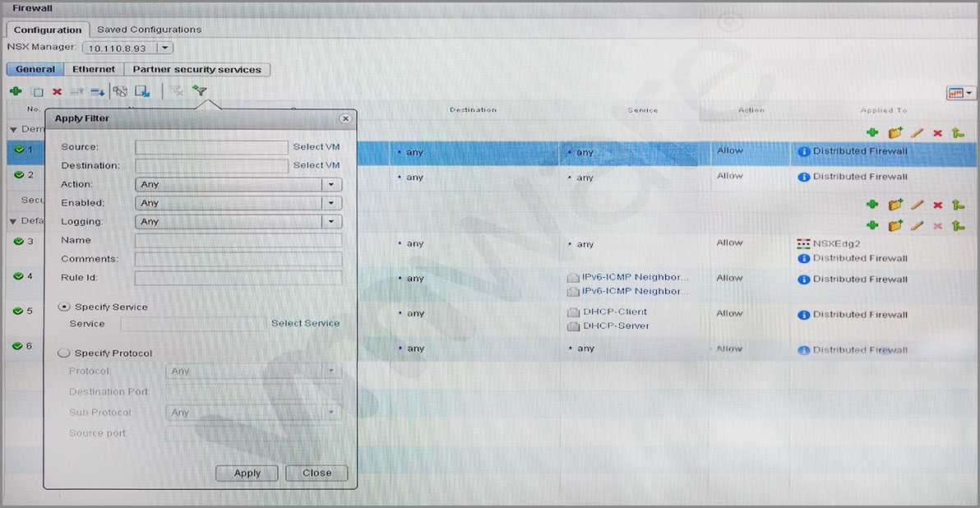Select the Specify Service radio button
980x508 pixels.
coord(64,307)
